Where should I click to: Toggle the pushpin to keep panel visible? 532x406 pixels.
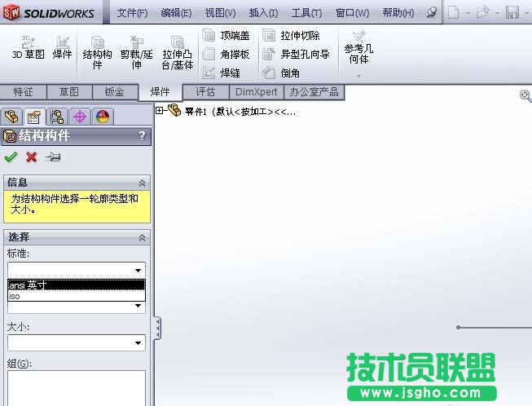[x=53, y=157]
